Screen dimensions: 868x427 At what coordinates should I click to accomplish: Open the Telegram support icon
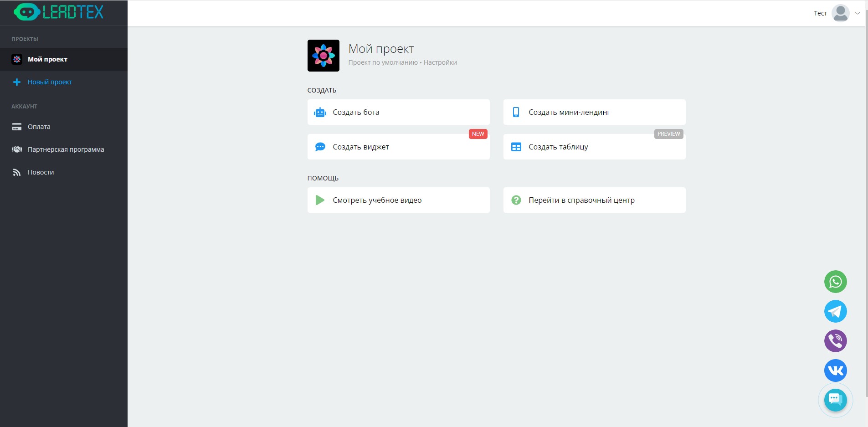pos(835,312)
